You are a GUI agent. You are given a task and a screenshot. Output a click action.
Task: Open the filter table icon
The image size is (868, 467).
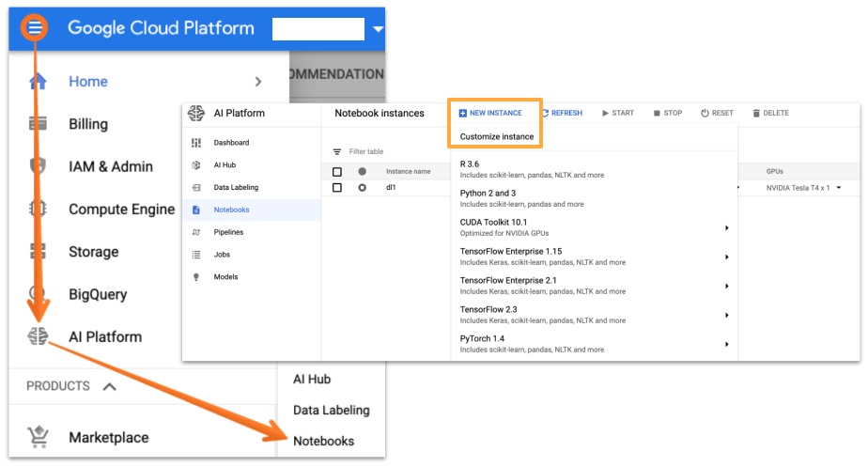(x=337, y=151)
